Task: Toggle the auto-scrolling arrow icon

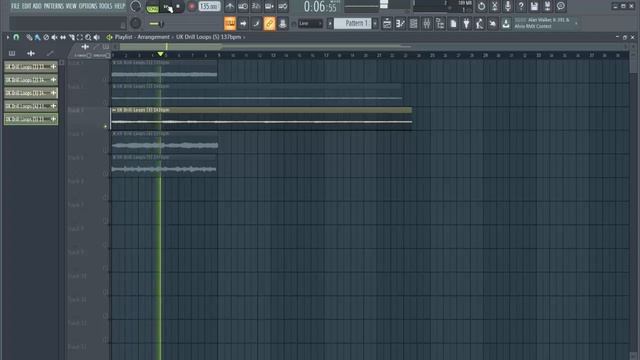Action: (243, 24)
